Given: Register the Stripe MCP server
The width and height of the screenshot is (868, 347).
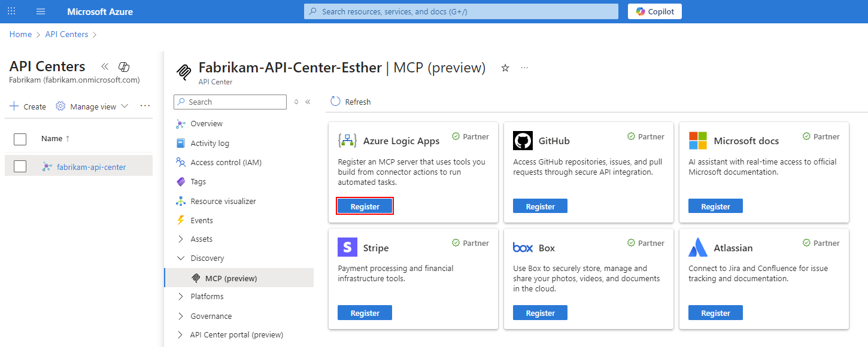Looking at the screenshot, I should click(x=365, y=312).
